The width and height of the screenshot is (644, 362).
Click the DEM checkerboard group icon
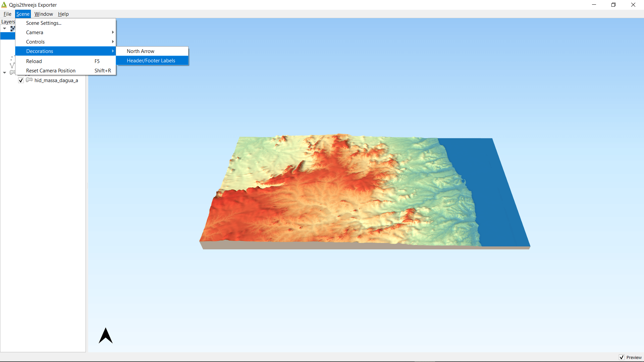pos(13,28)
